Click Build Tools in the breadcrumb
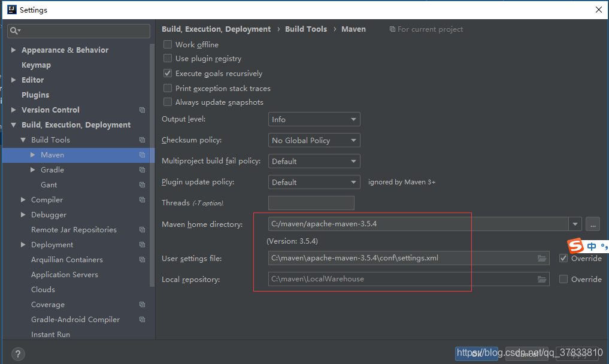Viewport: 609px width, 364px height. 306,29
